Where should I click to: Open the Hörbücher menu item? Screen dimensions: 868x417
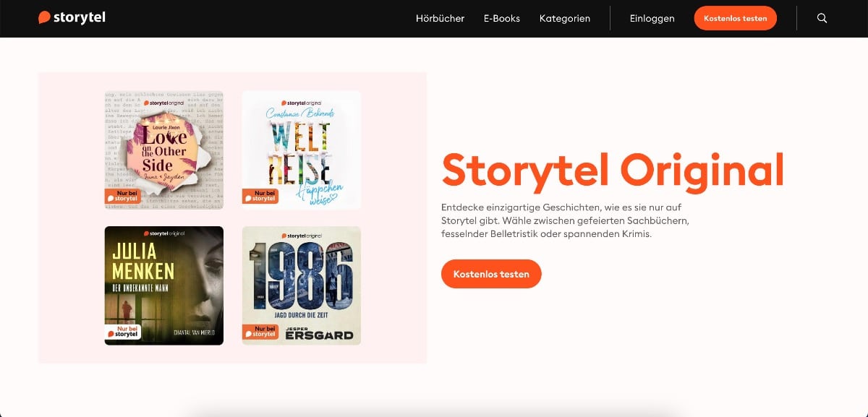tap(440, 18)
